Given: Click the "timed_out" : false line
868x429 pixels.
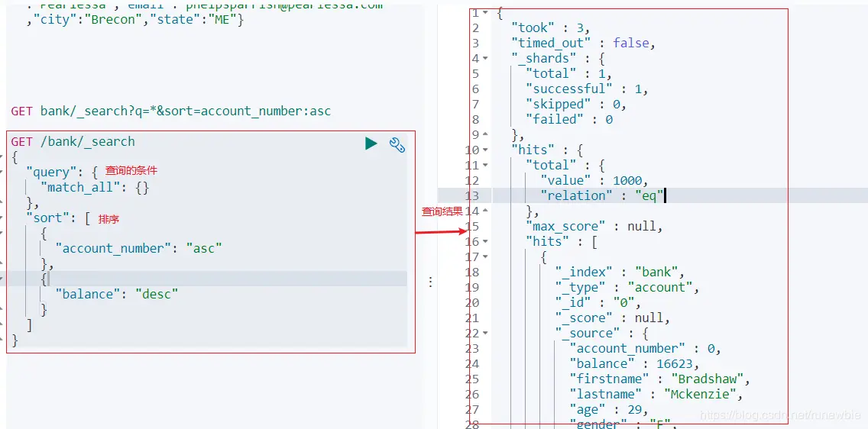Looking at the screenshot, I should (x=584, y=43).
